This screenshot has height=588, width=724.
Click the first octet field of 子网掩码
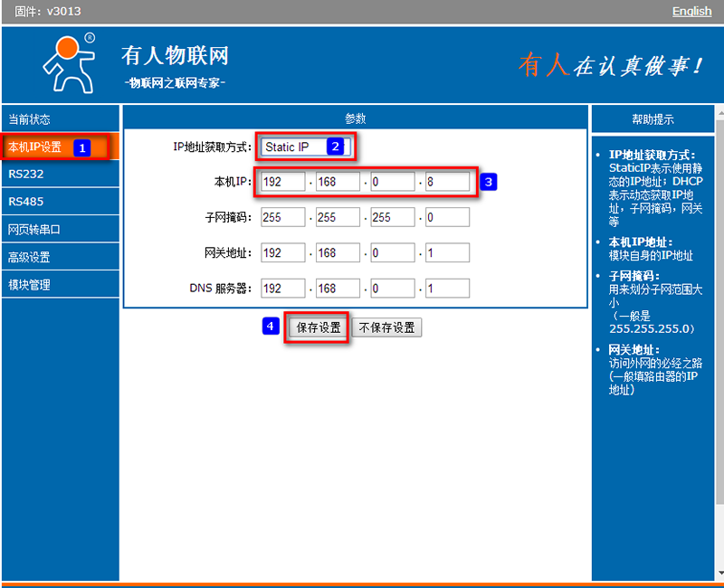282,218
